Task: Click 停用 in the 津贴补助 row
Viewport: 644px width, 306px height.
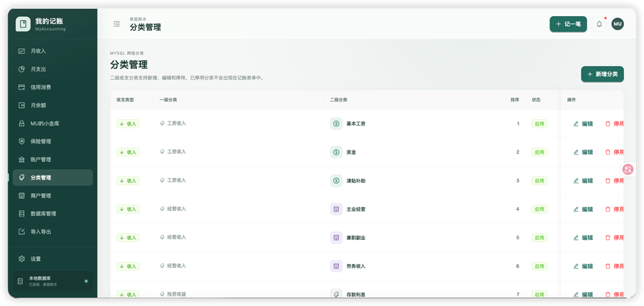Action: point(614,180)
